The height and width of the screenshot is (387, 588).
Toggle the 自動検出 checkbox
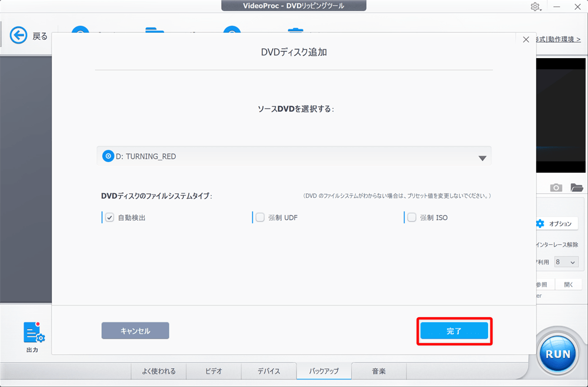click(109, 217)
